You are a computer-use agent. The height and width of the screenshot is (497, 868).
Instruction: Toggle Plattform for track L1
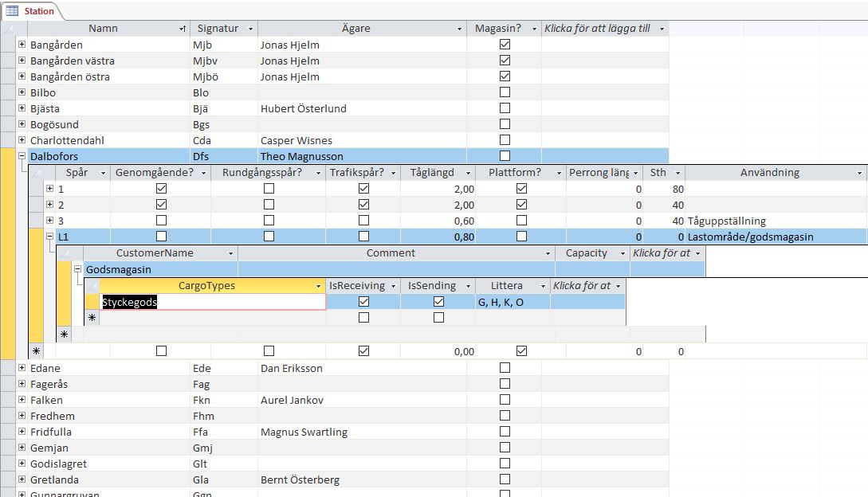pyautogui.click(x=521, y=237)
